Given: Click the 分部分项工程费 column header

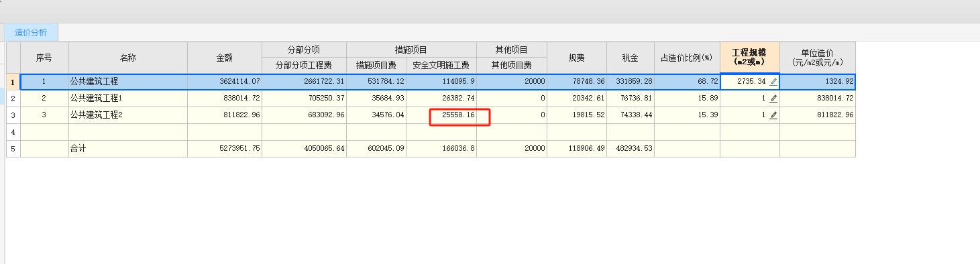Looking at the screenshot, I should coord(304,65).
